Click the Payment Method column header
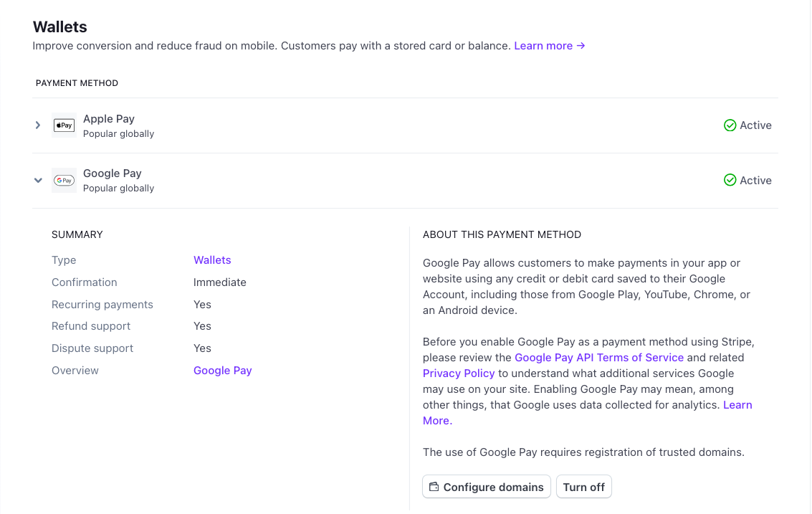Image resolution: width=812 pixels, height=514 pixels. pyautogui.click(x=77, y=83)
